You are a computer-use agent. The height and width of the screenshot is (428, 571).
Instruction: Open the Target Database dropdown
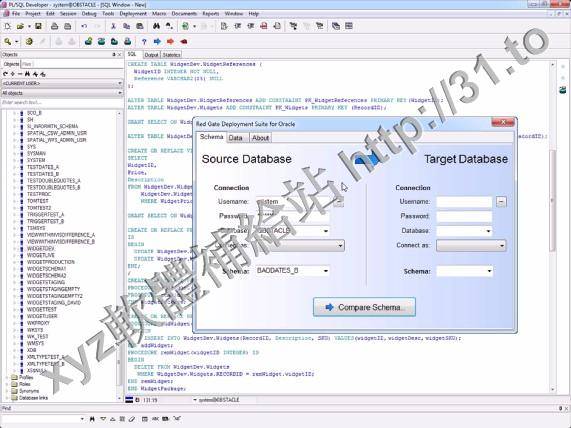pos(488,231)
